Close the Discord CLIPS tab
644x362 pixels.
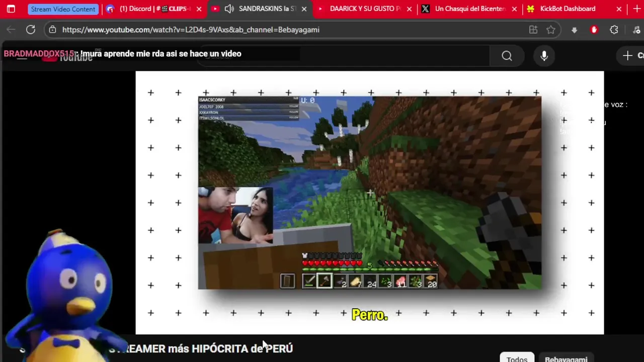click(199, 9)
